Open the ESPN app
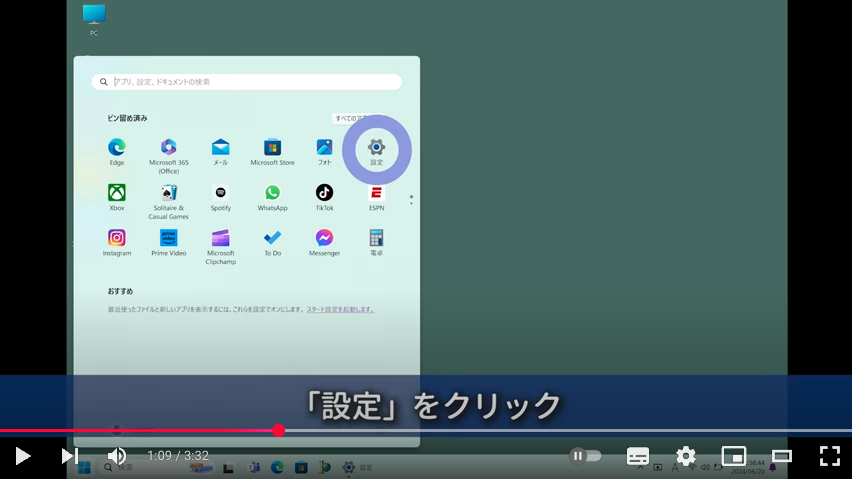 point(376,197)
